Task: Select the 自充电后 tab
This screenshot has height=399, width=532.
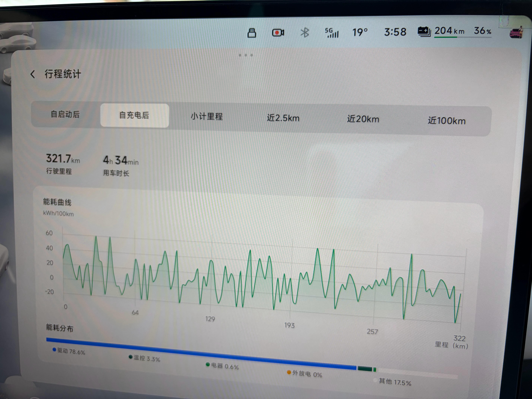Action: 134,115
